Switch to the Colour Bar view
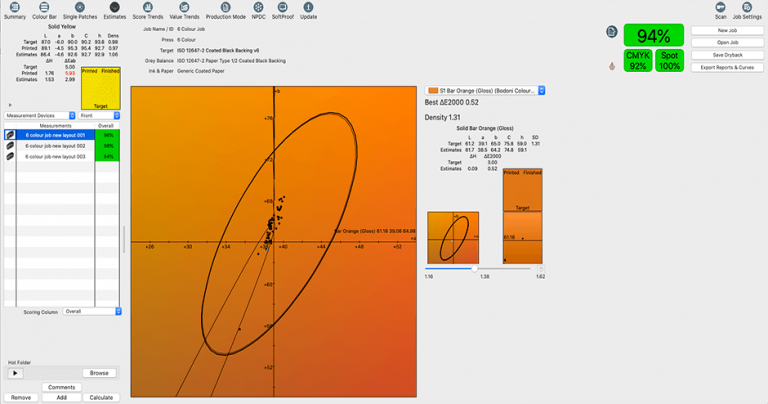768x404 pixels. [44, 10]
